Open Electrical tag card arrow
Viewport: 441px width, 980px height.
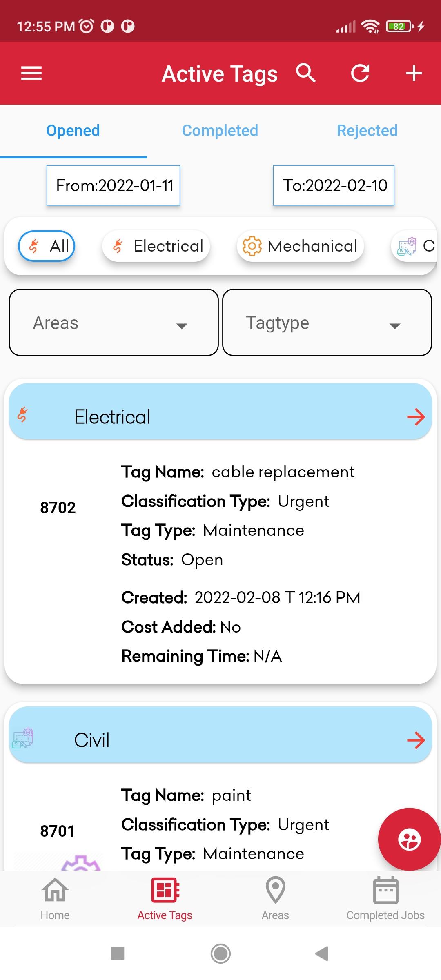(x=416, y=417)
